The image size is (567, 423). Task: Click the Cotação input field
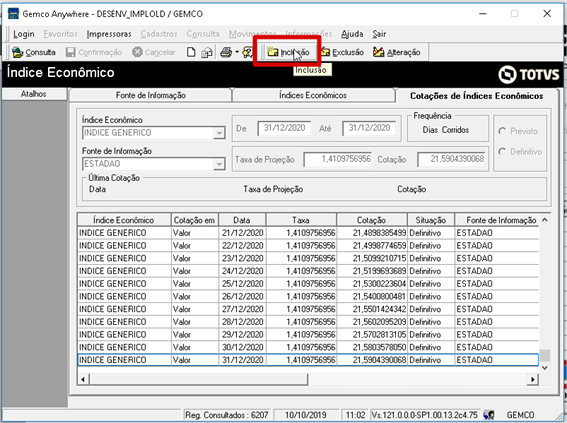tap(451, 159)
